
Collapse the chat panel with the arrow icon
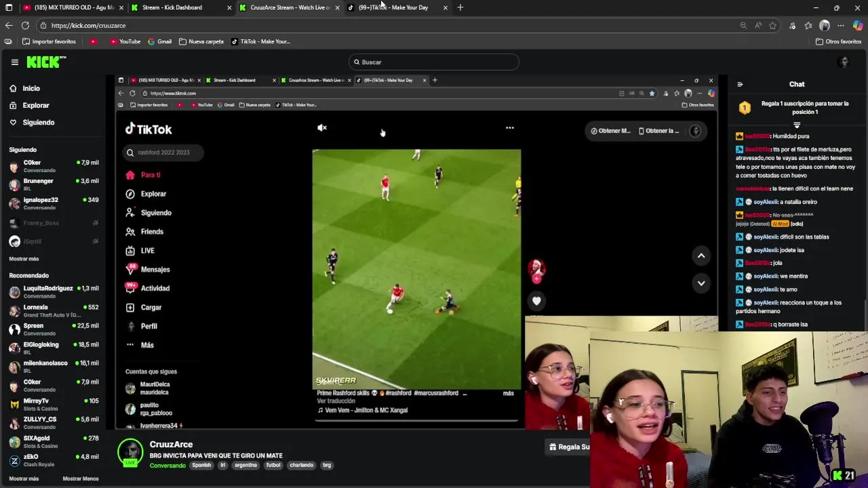(x=740, y=85)
